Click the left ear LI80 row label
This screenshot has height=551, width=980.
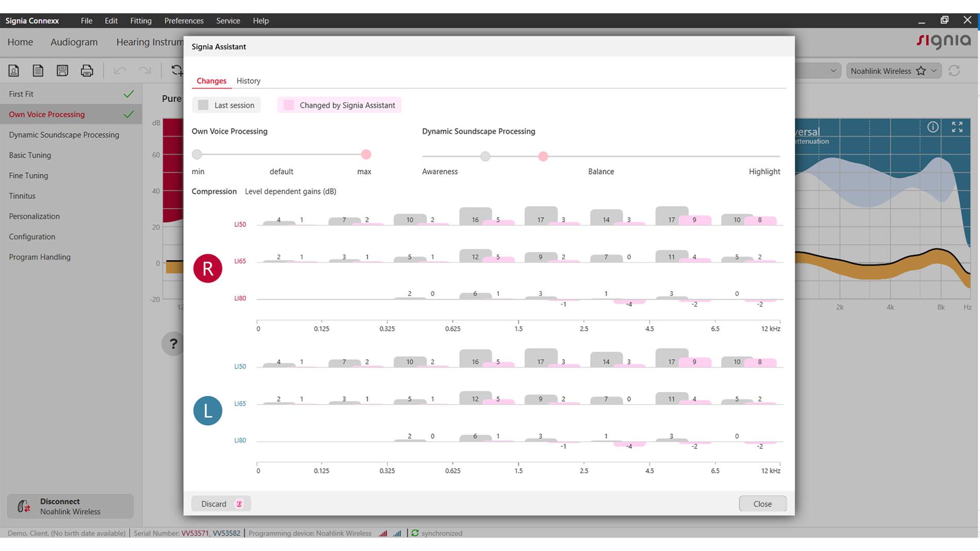click(x=240, y=440)
